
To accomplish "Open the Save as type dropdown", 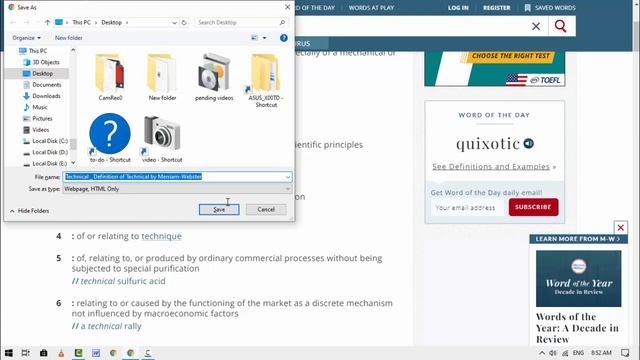I will (177, 189).
